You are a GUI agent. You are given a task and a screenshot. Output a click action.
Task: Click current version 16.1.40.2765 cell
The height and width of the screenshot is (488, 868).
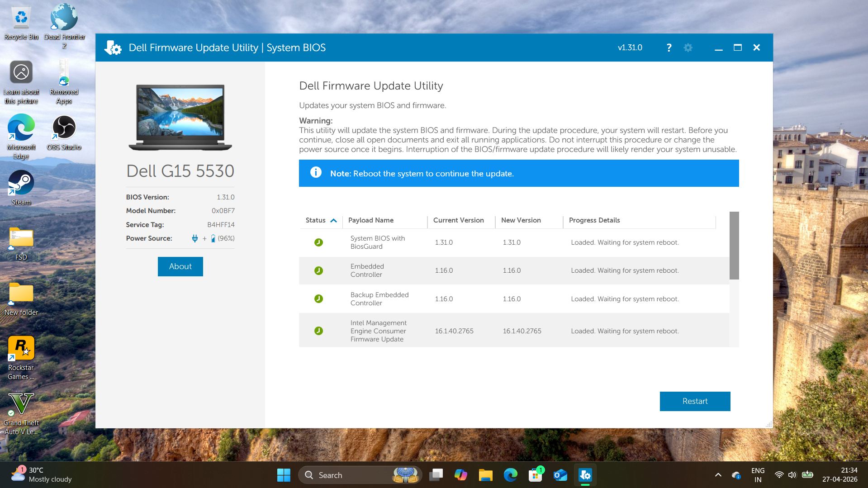[454, 331]
